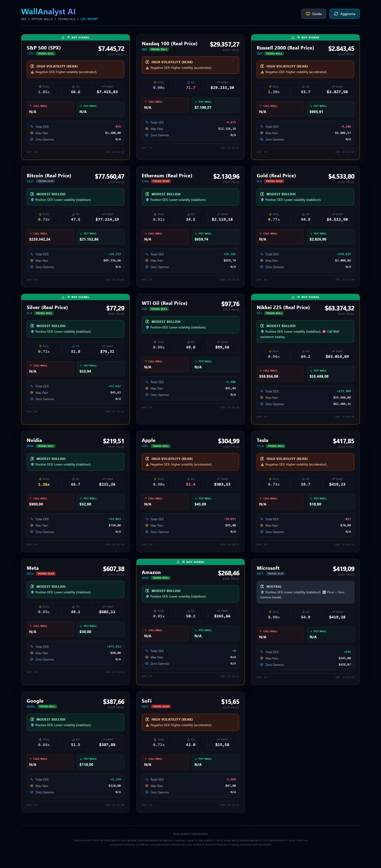
Task: Click the Gold Max Pain target icon
Action: point(262,260)
